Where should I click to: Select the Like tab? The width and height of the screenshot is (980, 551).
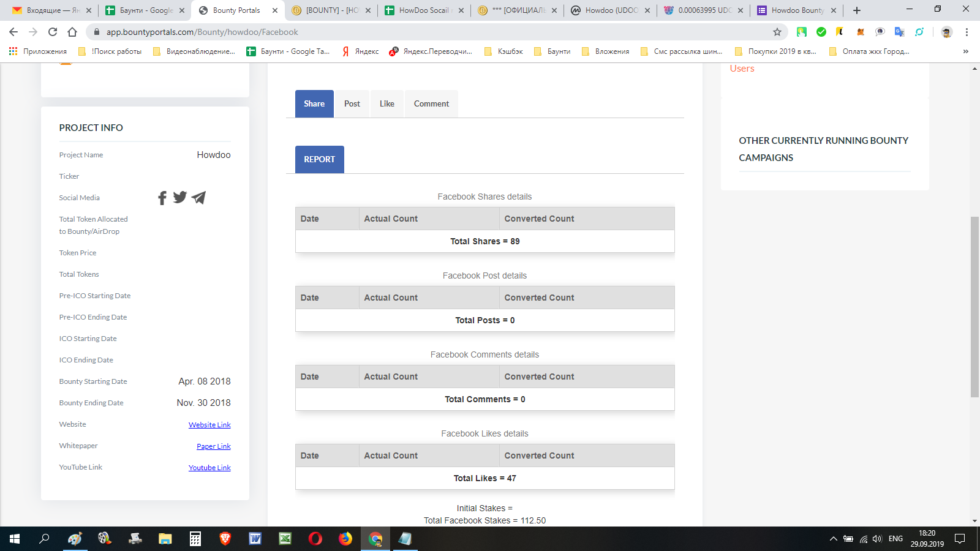[x=387, y=103]
